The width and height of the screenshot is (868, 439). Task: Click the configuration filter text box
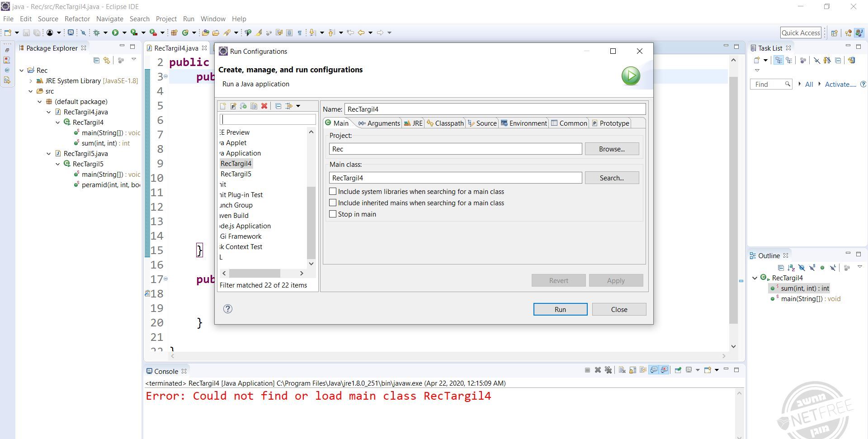tap(268, 119)
